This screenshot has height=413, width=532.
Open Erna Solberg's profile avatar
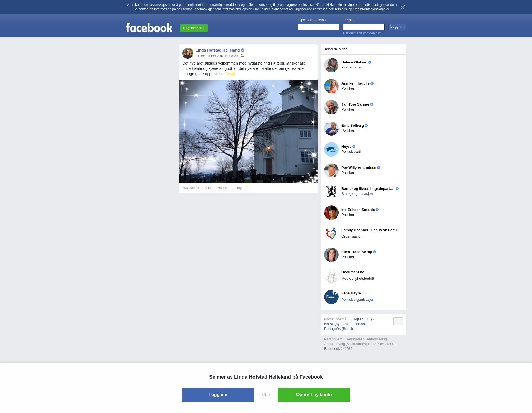331,128
